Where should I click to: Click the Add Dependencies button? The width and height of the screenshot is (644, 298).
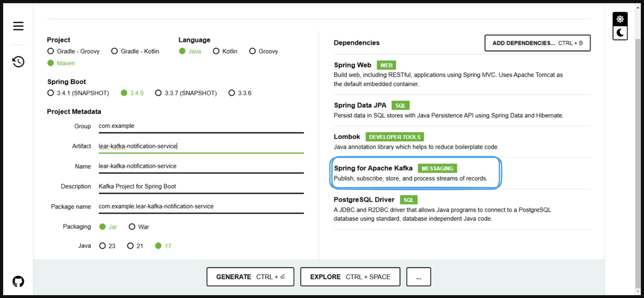pos(537,43)
